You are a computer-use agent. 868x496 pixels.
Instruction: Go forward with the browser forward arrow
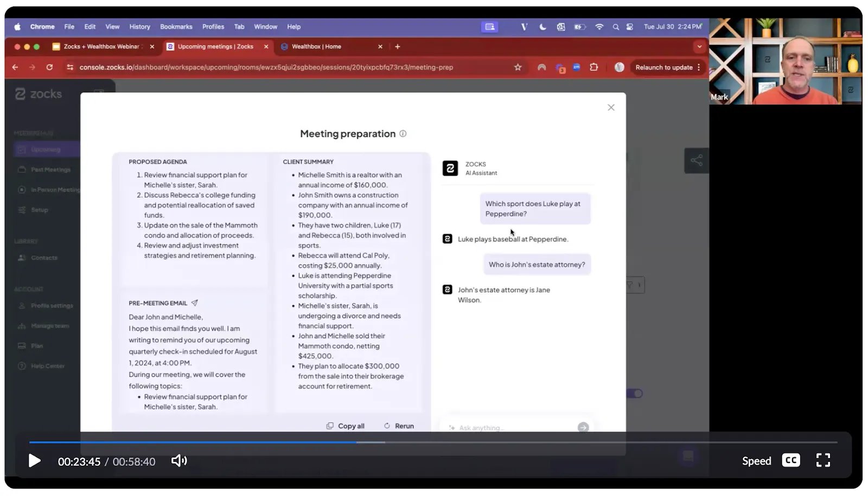point(33,67)
